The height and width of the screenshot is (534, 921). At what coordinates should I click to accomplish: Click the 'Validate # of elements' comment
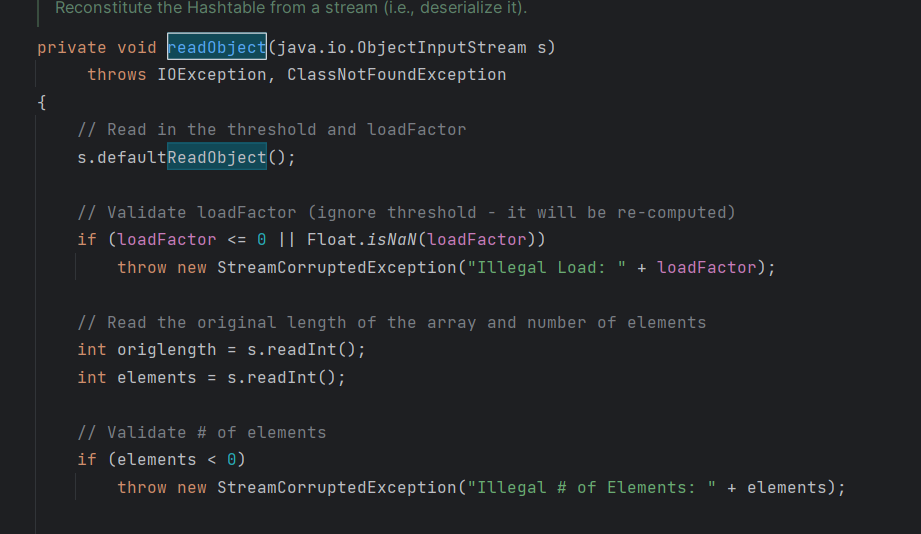tap(202, 432)
